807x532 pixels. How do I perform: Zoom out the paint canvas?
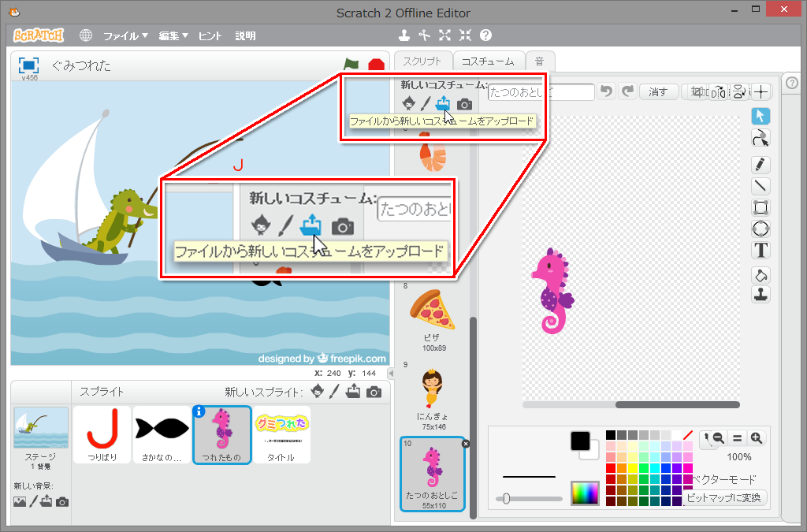pyautogui.click(x=718, y=438)
